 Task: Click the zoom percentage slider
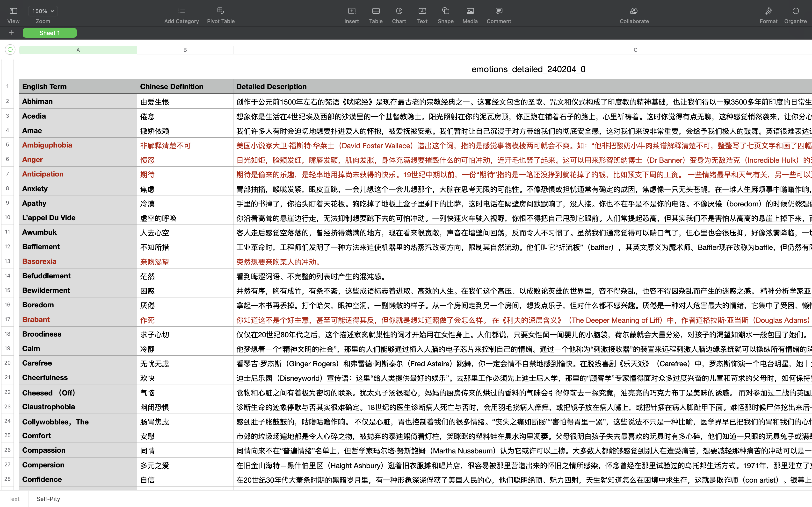tap(43, 11)
